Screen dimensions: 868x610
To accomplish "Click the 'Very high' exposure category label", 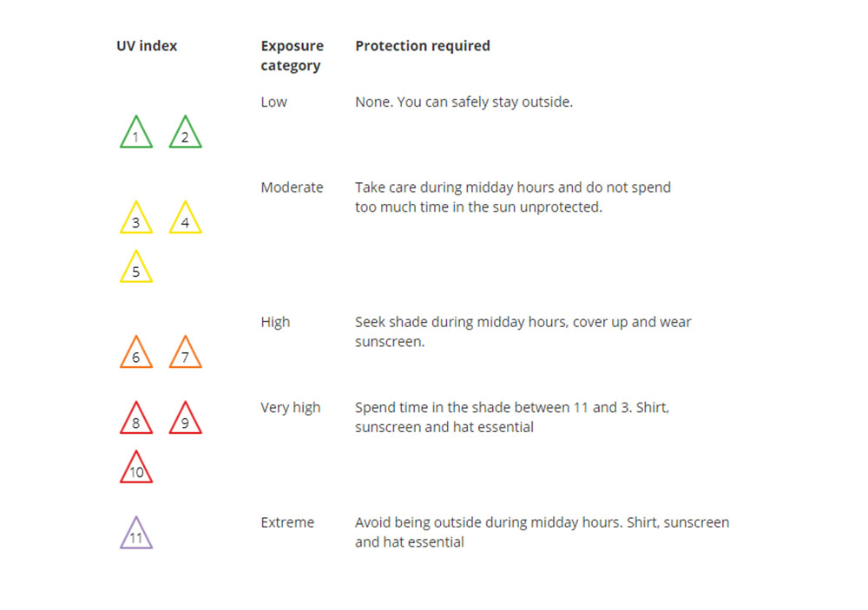I will tap(291, 408).
